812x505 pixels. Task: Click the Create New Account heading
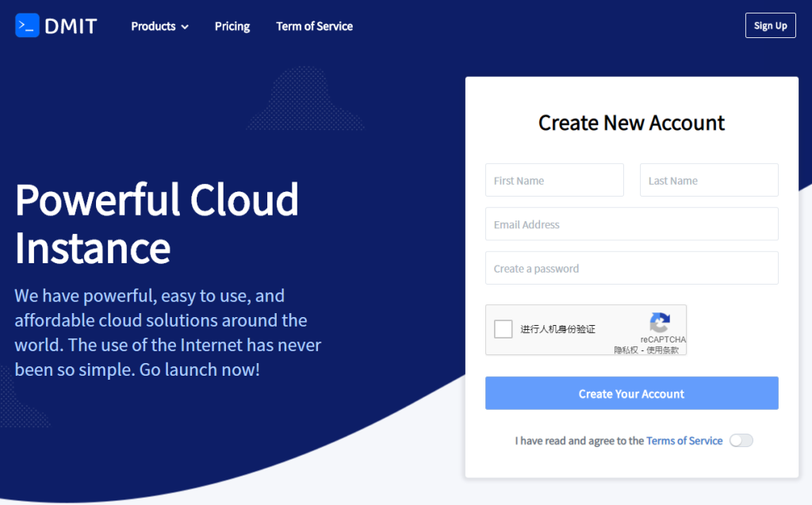click(x=632, y=123)
